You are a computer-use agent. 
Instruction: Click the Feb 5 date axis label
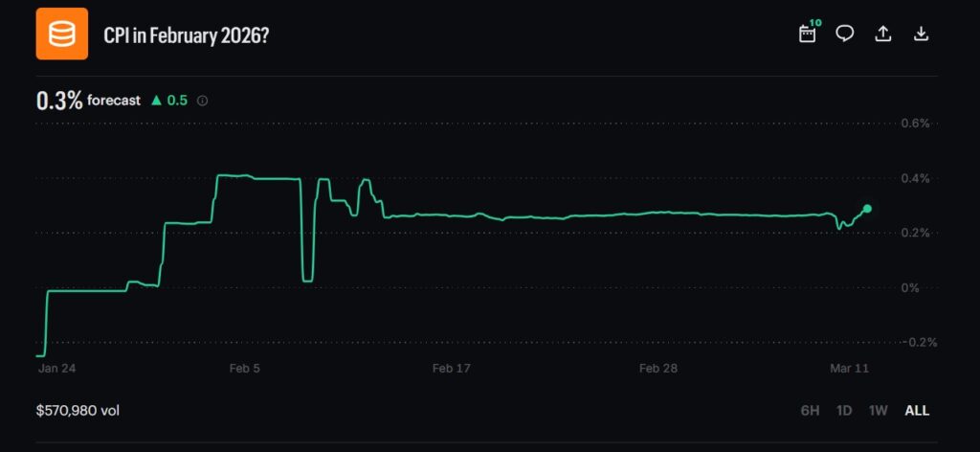(244, 368)
